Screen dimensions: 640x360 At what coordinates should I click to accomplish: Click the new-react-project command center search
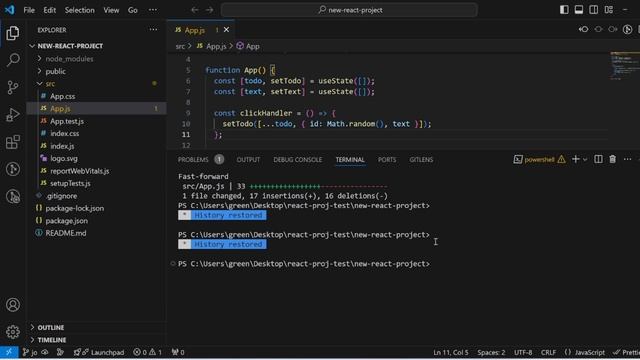(x=349, y=10)
